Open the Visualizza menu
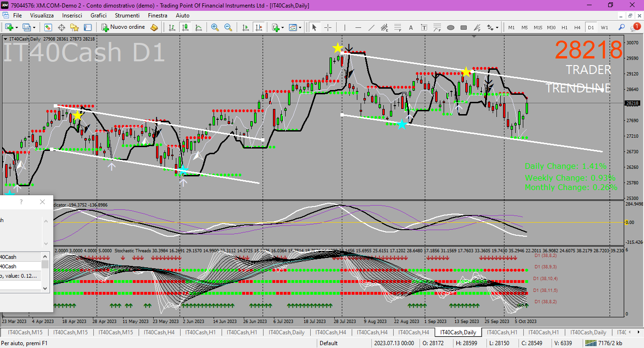The height and width of the screenshot is (348, 644). (x=42, y=16)
